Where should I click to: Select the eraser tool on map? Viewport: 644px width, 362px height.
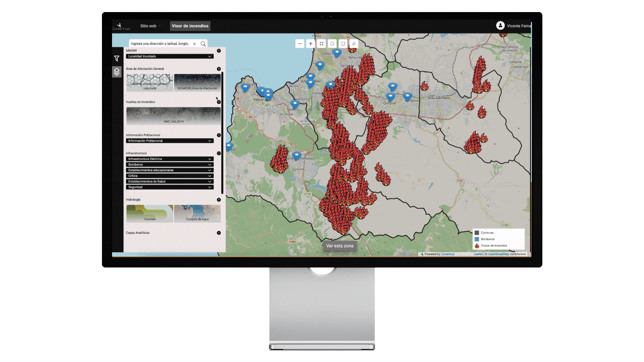coord(354,44)
